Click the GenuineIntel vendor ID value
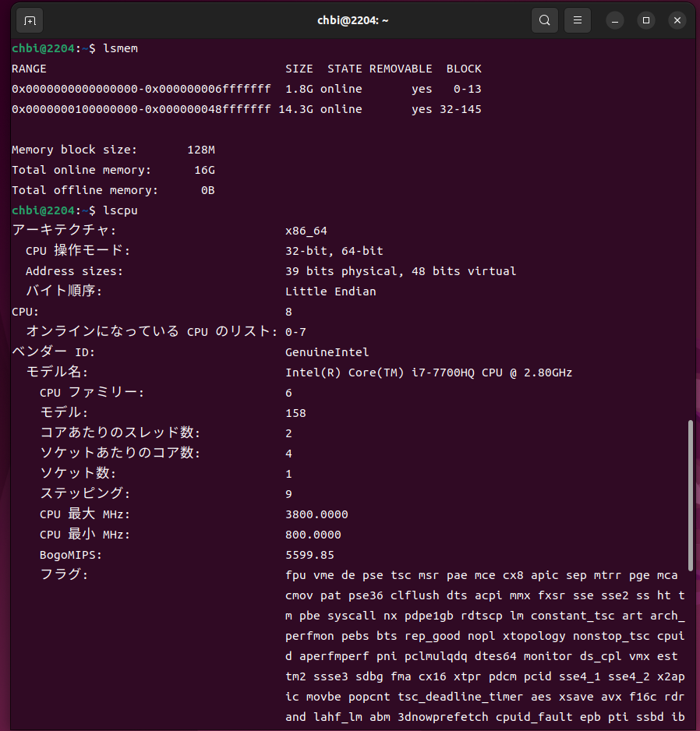Viewport: 700px width, 731px height. 327,352
